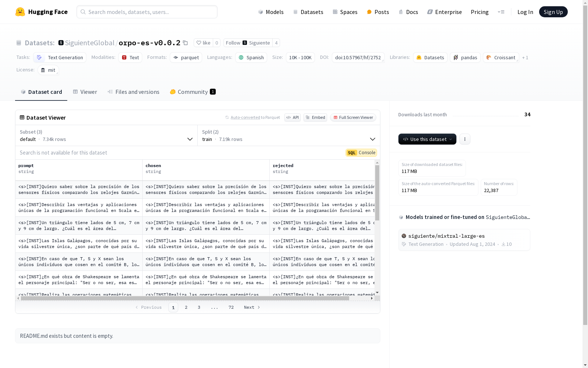Show the additional libraries with +1
588x368 pixels.
(525, 57)
